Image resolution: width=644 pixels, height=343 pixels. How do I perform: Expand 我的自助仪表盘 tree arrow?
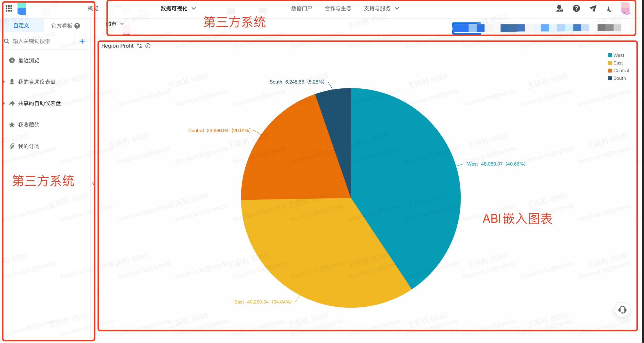(x=4, y=82)
